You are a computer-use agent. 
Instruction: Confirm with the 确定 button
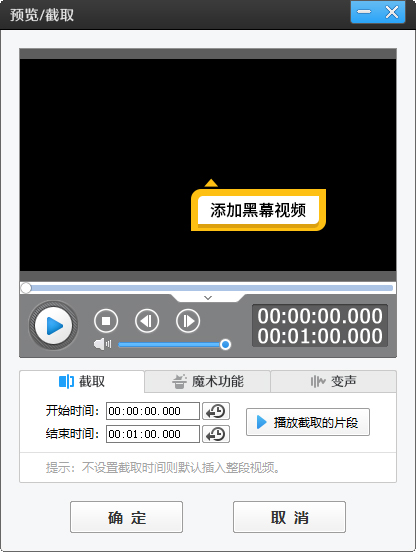pos(126,517)
